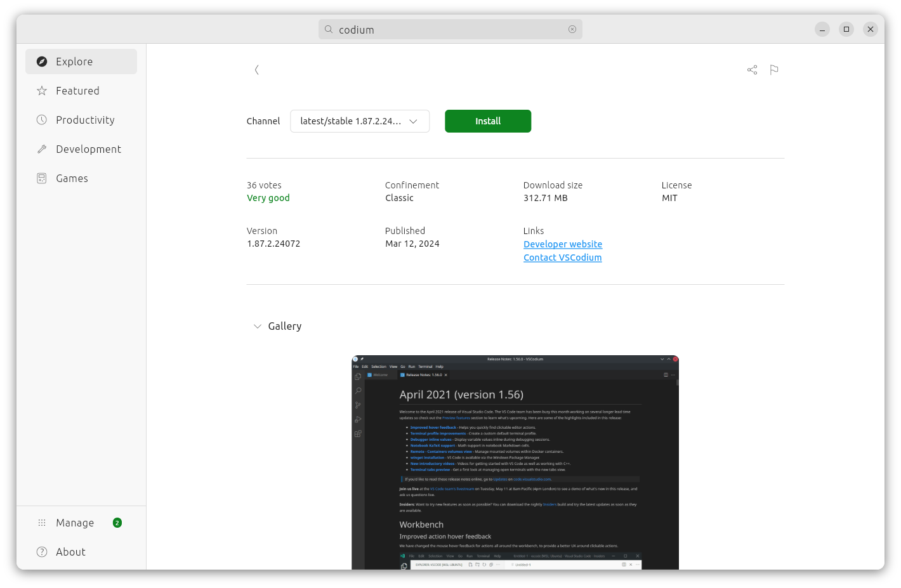Clear the search field text
Viewport: 901px width, 588px height.
(572, 29)
